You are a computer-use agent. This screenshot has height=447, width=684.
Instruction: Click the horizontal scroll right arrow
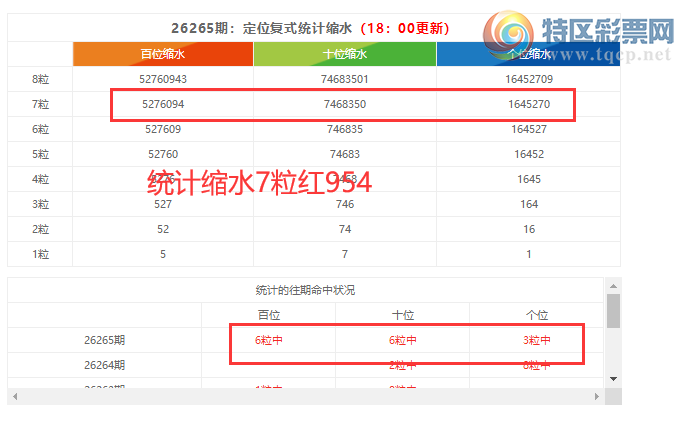tap(597, 396)
